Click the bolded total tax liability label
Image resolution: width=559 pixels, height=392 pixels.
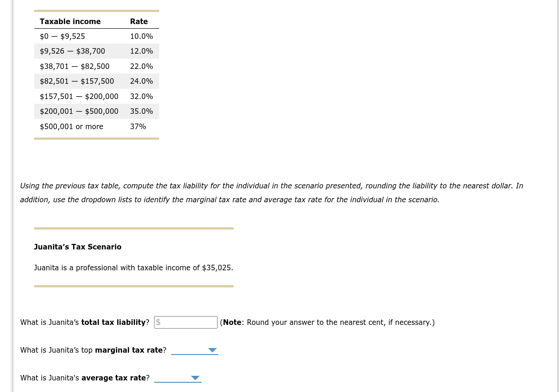pyautogui.click(x=113, y=322)
